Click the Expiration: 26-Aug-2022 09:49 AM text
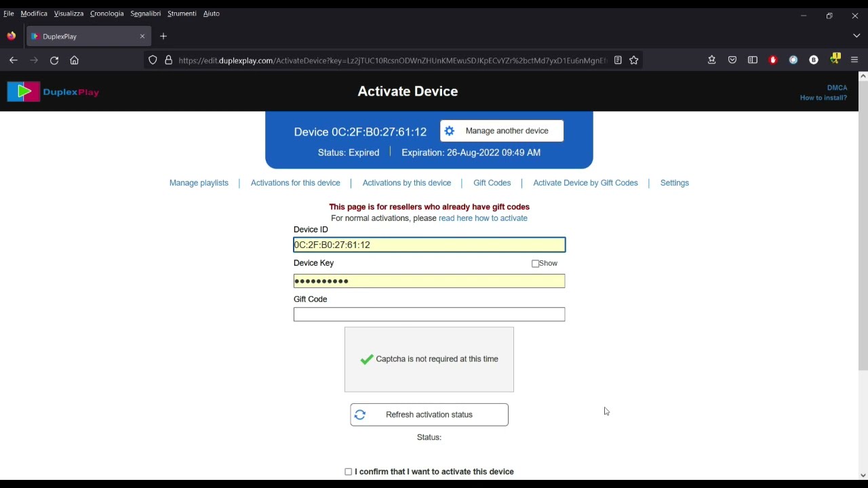The image size is (868, 488). (471, 152)
